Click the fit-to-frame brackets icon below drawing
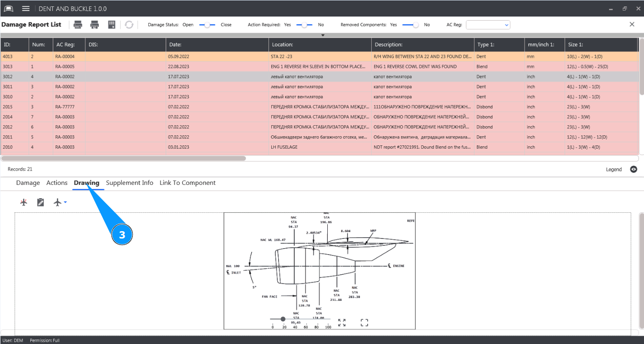 point(364,323)
